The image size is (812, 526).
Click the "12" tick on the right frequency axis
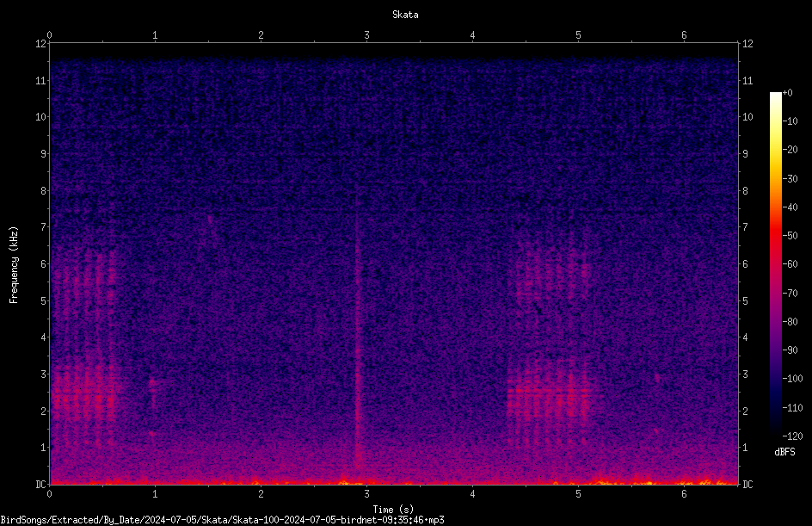point(747,44)
